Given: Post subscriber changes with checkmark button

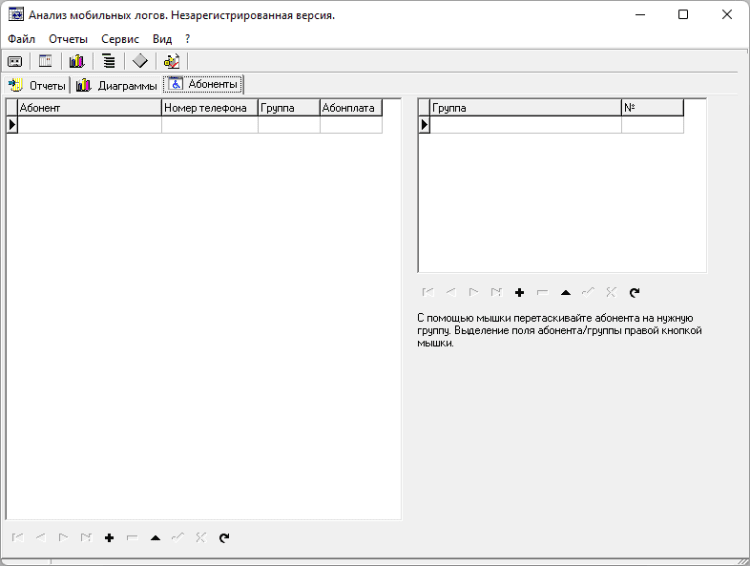Looking at the screenshot, I should pos(178,538).
